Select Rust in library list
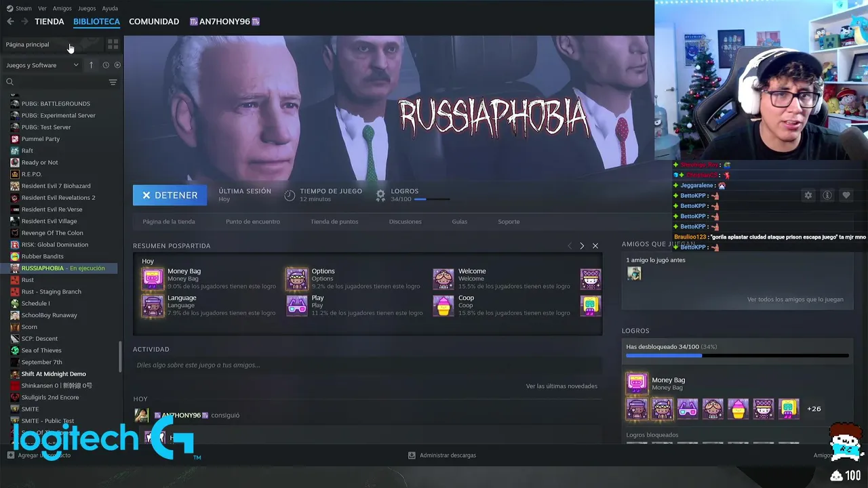Screen dimensions: 868x488 pyautogui.click(x=28, y=280)
